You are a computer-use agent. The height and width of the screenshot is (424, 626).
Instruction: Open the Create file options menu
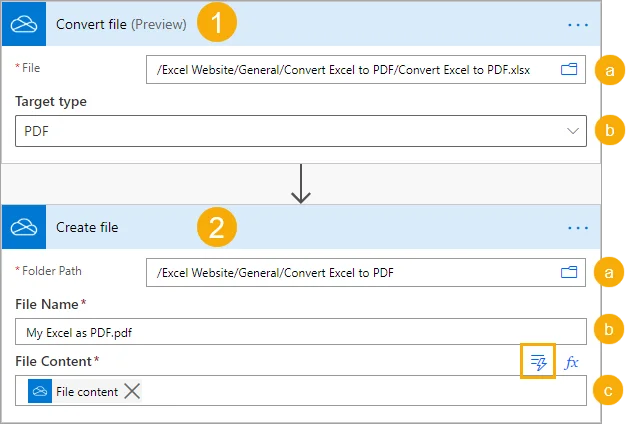pyautogui.click(x=578, y=228)
